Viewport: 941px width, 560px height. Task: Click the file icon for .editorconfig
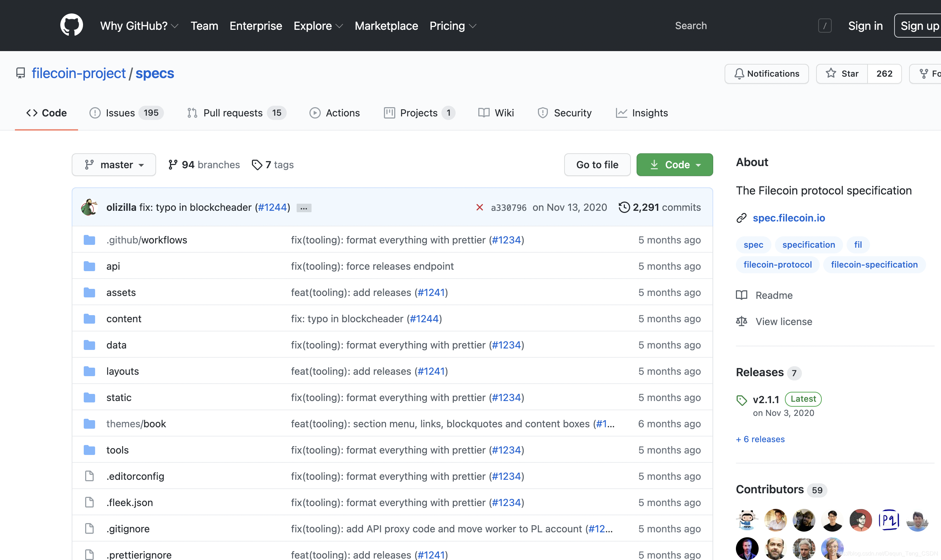tap(89, 476)
